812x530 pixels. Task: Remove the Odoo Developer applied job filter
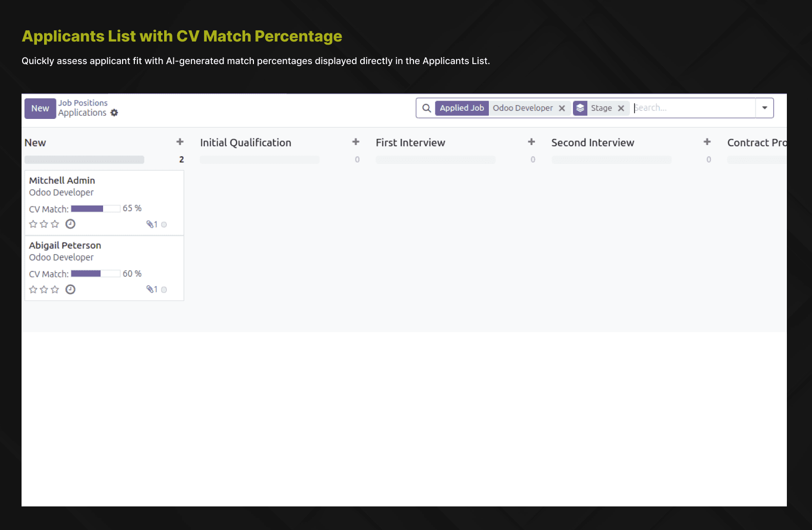(562, 108)
